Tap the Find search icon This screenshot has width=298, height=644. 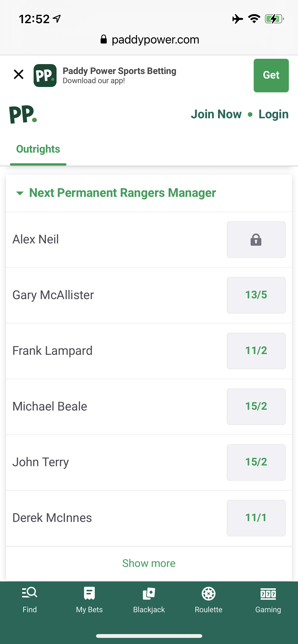pos(30,593)
